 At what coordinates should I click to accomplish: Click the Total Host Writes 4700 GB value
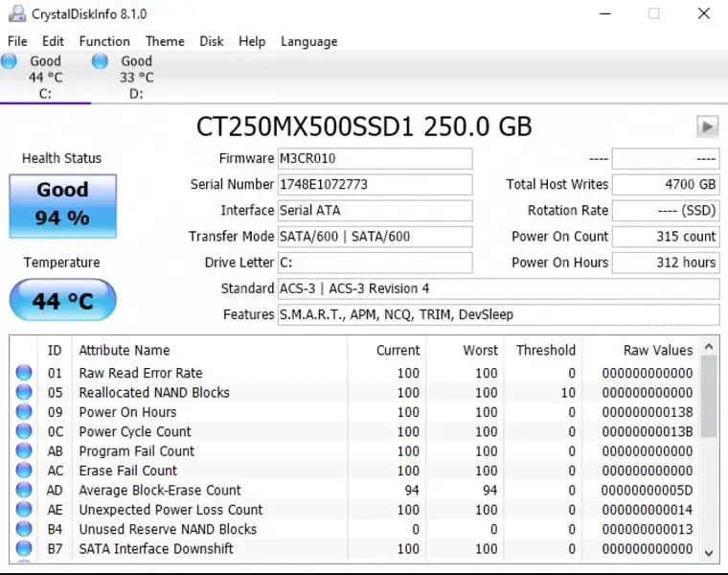pyautogui.click(x=666, y=185)
